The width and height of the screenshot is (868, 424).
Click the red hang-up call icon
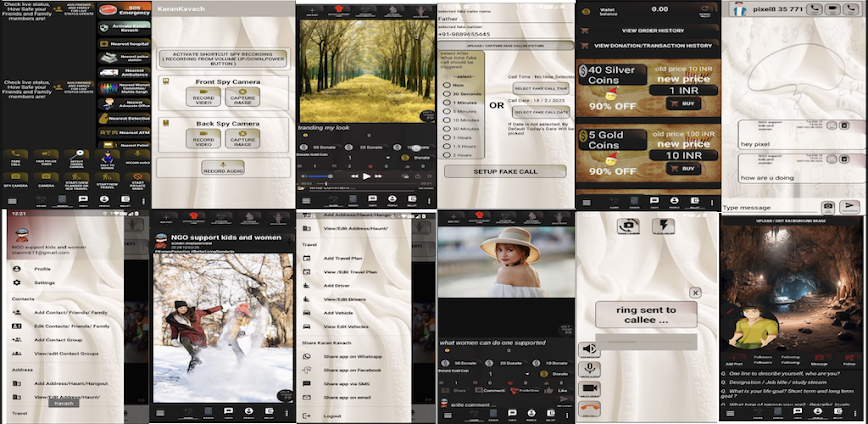click(588, 407)
